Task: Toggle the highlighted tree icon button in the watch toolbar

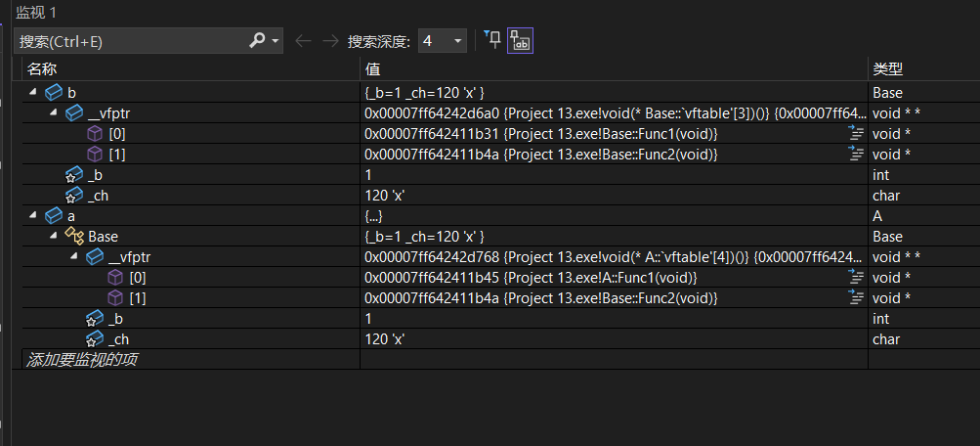Action: (520, 41)
